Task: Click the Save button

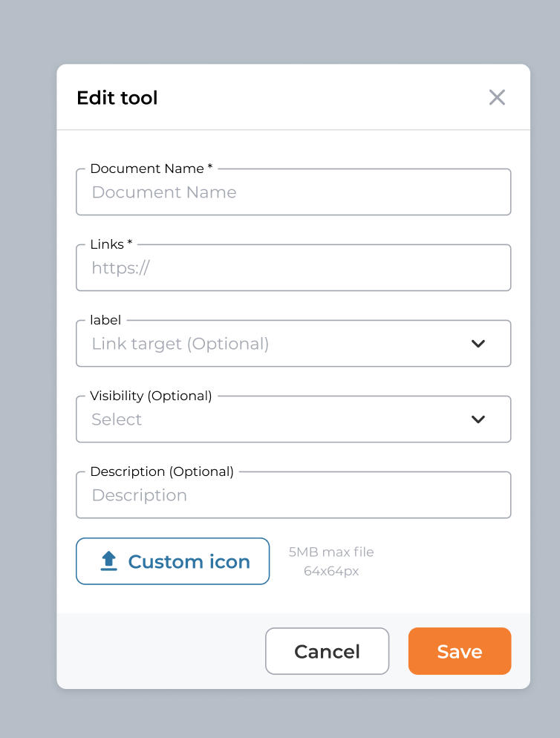Action: pyautogui.click(x=459, y=651)
